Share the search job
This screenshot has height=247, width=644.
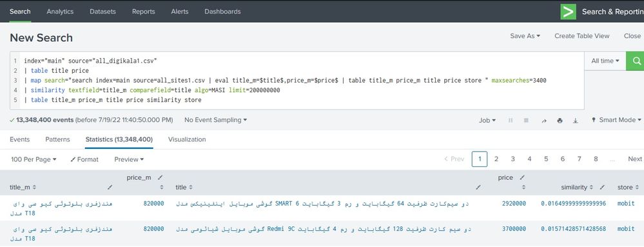point(544,121)
